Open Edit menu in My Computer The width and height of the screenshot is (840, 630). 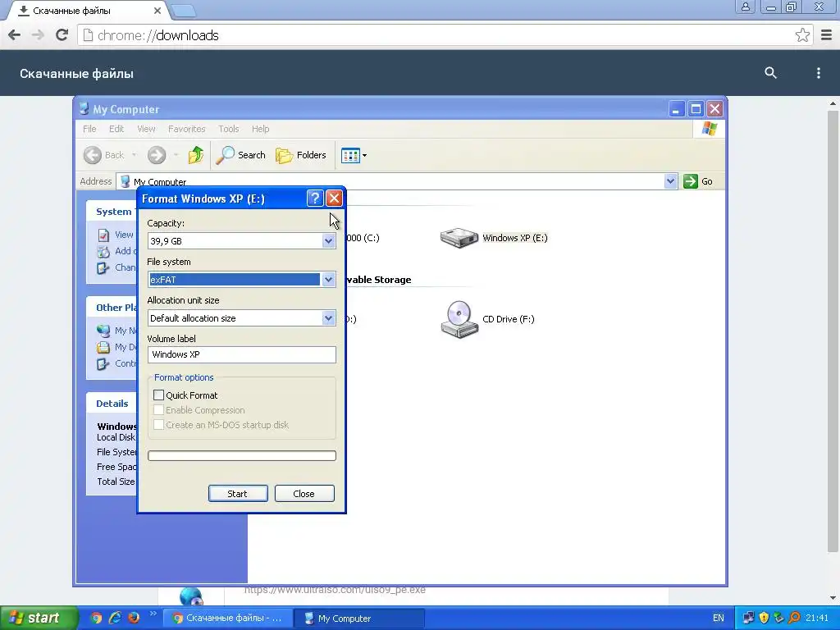point(116,129)
